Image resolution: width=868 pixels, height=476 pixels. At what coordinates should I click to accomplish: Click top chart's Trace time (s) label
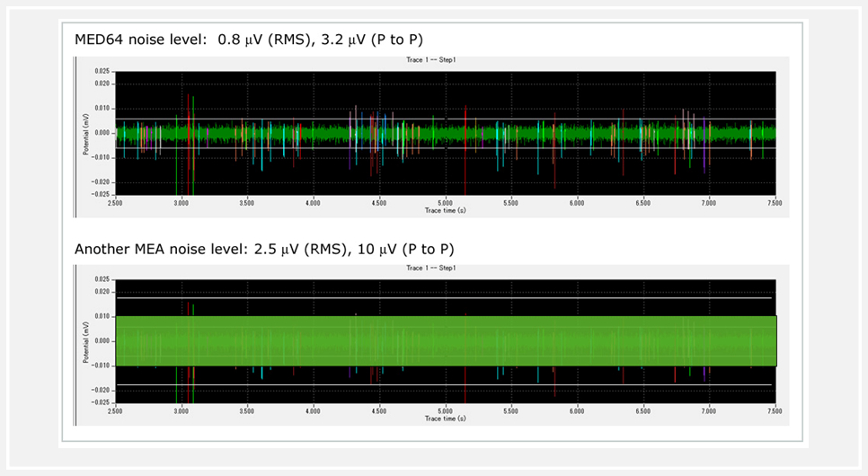[445, 210]
